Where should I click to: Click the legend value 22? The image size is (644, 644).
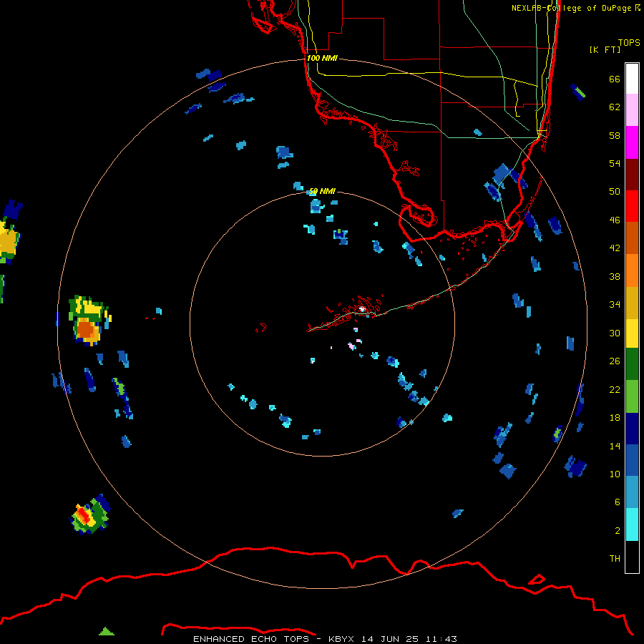pos(615,389)
